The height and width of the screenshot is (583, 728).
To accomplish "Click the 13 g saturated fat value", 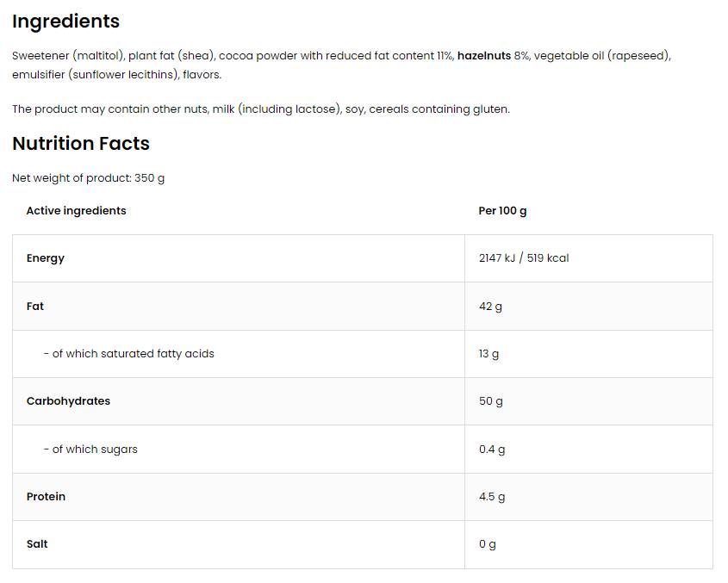I will (488, 354).
